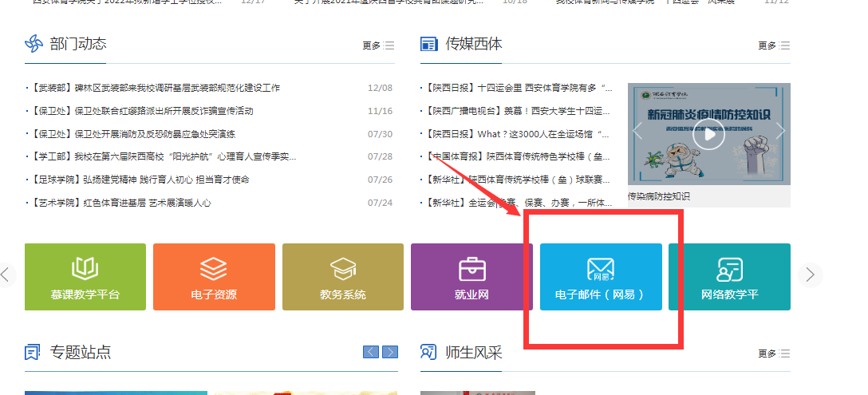The height and width of the screenshot is (395, 868).
Task: Open 电子邮件（网易）mail tile
Action: coord(600,277)
